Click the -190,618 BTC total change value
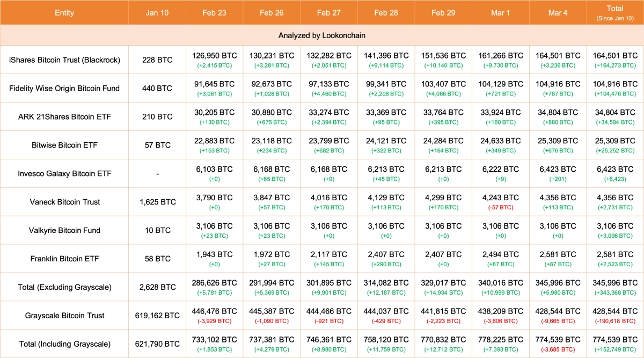 (615, 321)
